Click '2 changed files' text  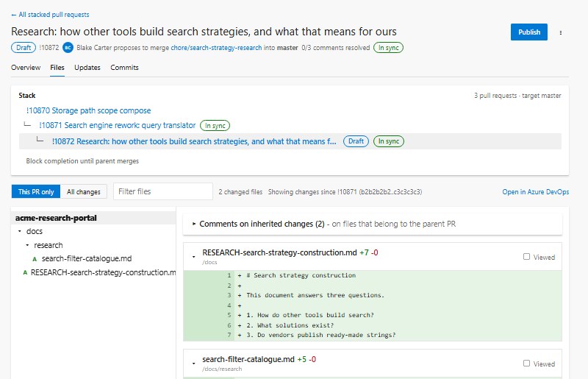pos(240,192)
